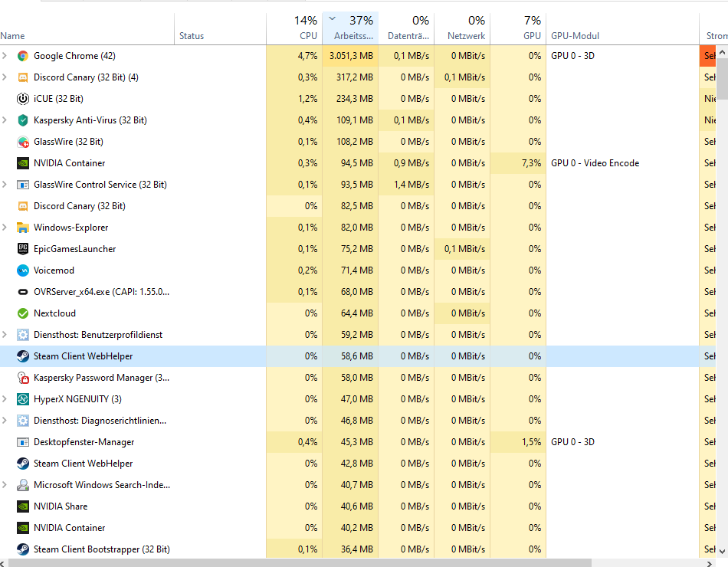Image resolution: width=728 pixels, height=567 pixels.
Task: Click the NVIDIA Share icon
Action: [x=23, y=506]
